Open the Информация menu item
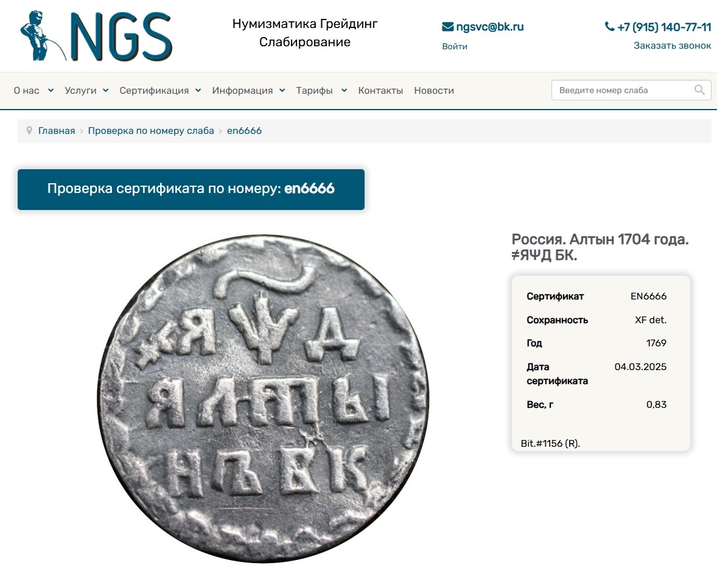Image resolution: width=717 pixels, height=588 pixels. click(242, 91)
